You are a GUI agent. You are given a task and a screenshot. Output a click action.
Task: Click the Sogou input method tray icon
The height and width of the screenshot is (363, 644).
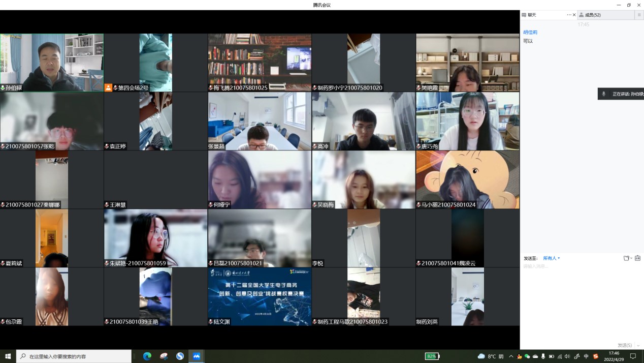[596, 356]
